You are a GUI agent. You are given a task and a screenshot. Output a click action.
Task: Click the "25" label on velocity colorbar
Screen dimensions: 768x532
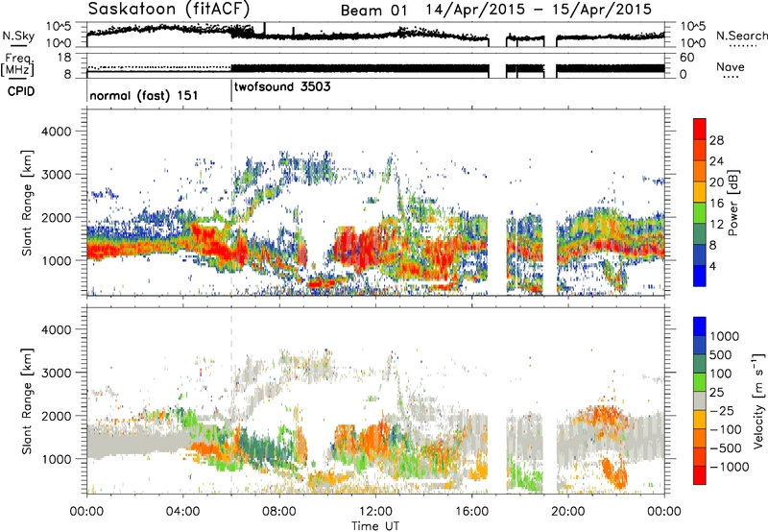(x=717, y=393)
